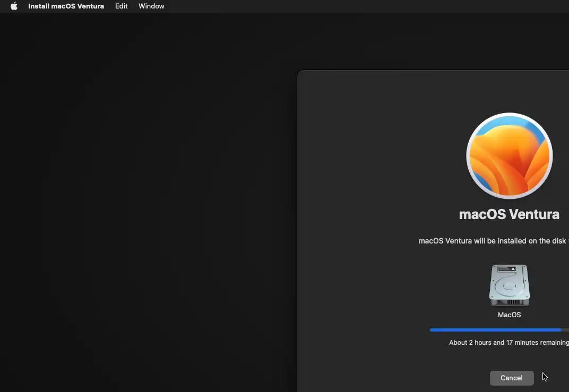The width and height of the screenshot is (569, 392).
Task: Click 'macOS Ventura will be installed on the disk' text
Action: pyautogui.click(x=494, y=241)
